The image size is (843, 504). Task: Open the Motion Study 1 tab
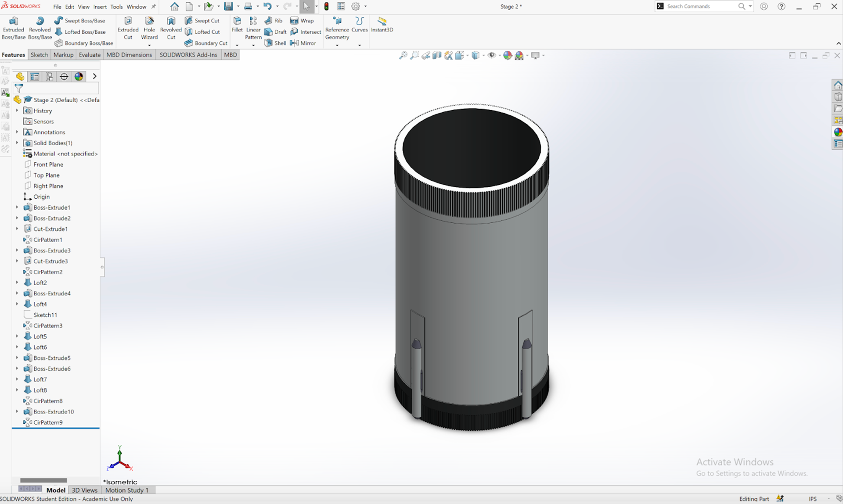[127, 490]
